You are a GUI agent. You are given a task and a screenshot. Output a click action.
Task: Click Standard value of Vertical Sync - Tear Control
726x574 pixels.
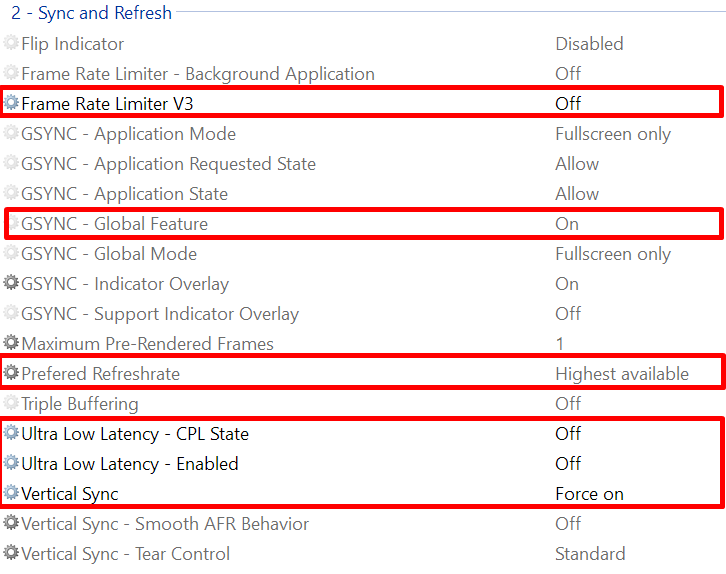coord(590,554)
